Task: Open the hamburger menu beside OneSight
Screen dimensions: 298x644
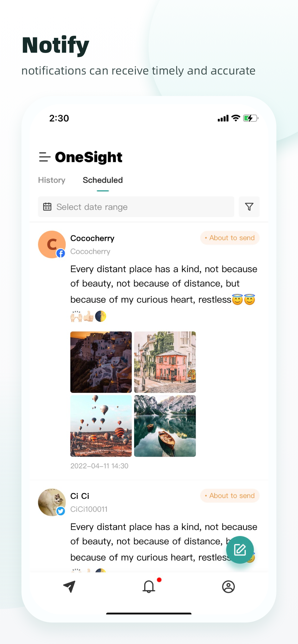Action: [x=45, y=157]
